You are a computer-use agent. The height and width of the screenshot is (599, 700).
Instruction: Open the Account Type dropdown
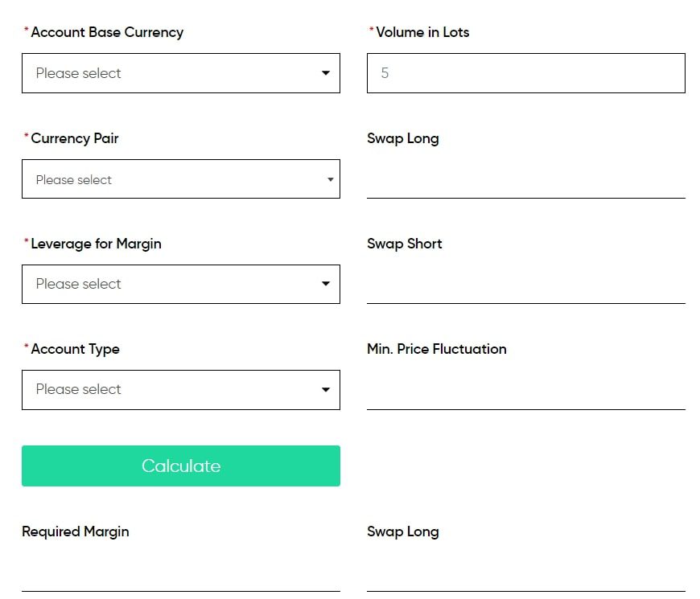point(181,390)
